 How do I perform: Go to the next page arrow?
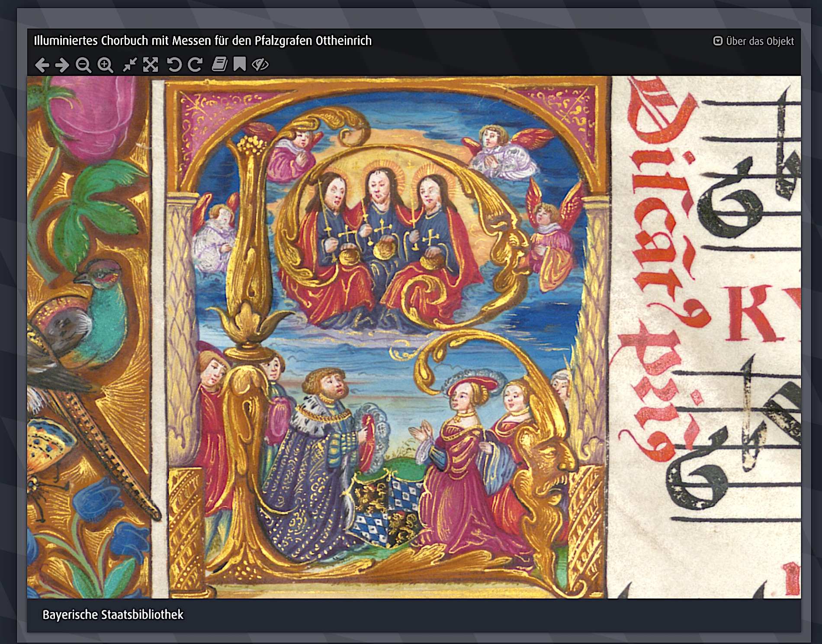62,65
